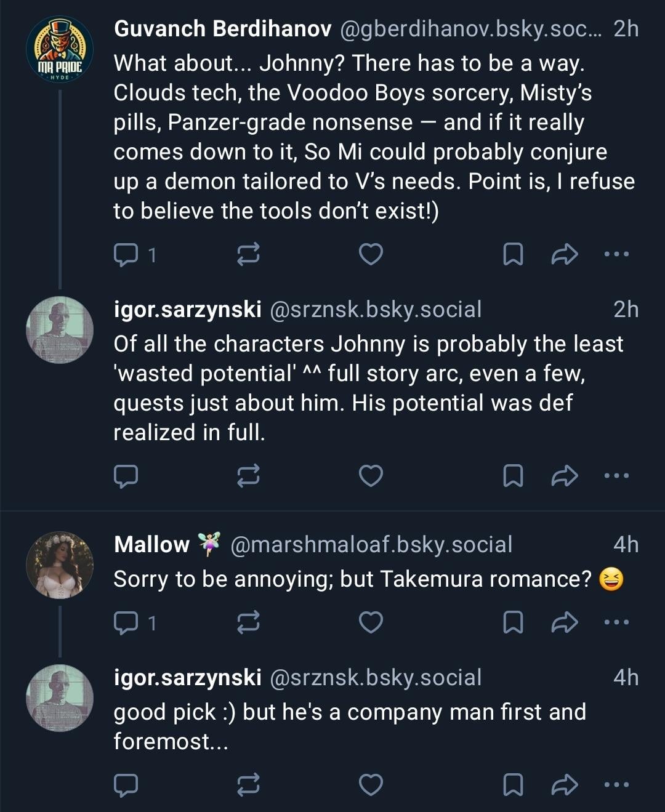Like Guvanch Berdihanov's post about Johnny

pyautogui.click(x=371, y=254)
